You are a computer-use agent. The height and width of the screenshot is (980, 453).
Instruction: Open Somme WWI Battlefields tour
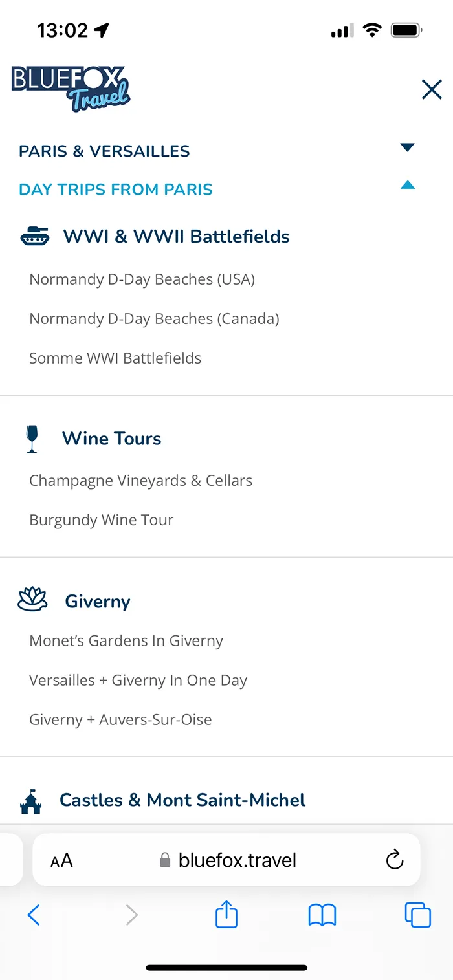tap(115, 358)
